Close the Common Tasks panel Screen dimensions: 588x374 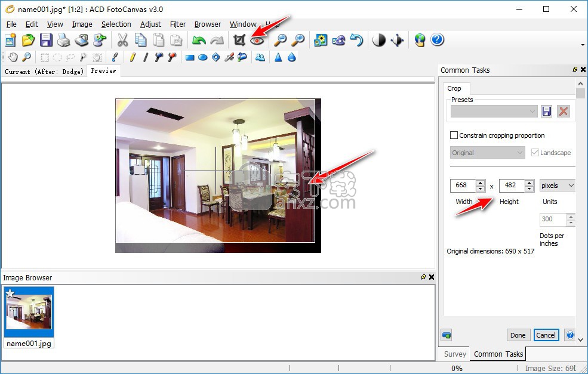[x=583, y=69]
